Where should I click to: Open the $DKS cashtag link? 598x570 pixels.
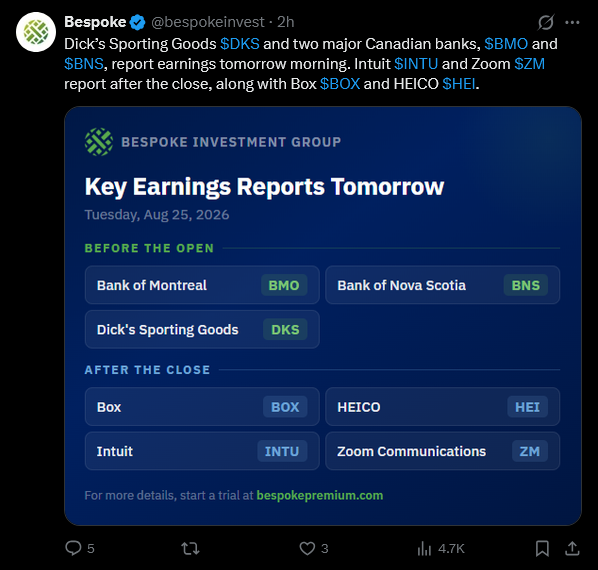coord(240,44)
